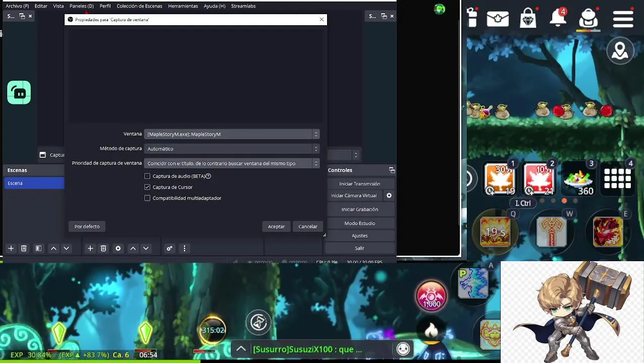Move scene down arrow in Escenas toolbar
The image size is (644, 363).
(66, 248)
